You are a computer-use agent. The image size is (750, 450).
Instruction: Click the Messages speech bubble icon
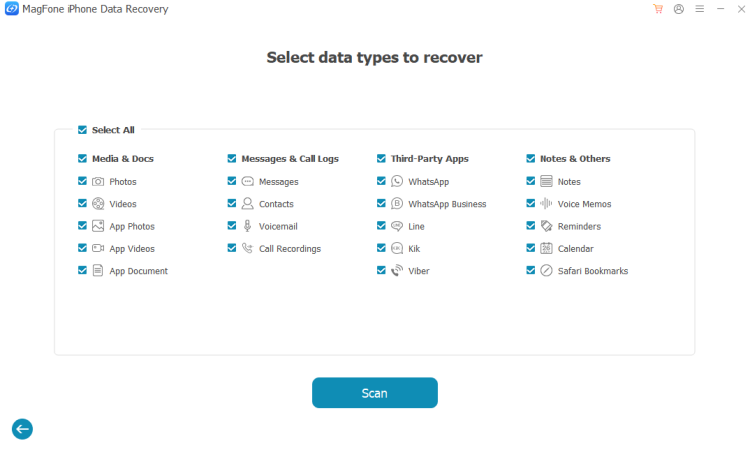pos(247,181)
